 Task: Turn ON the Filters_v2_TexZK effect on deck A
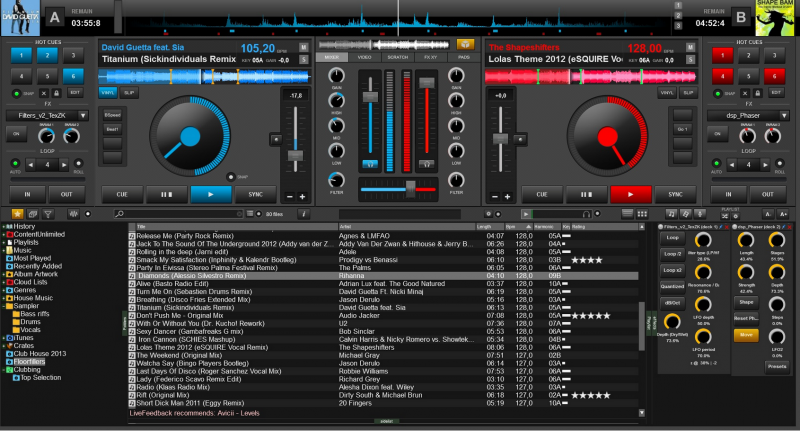coord(16,134)
